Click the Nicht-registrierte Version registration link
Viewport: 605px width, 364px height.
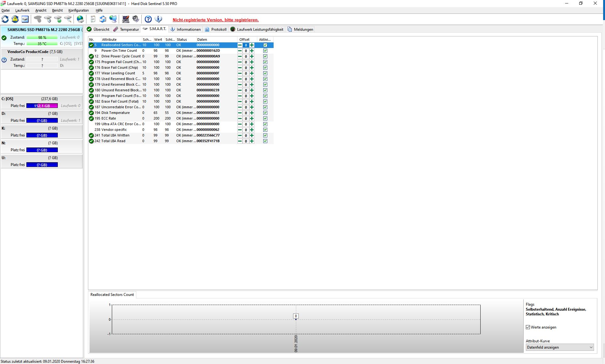[215, 20]
